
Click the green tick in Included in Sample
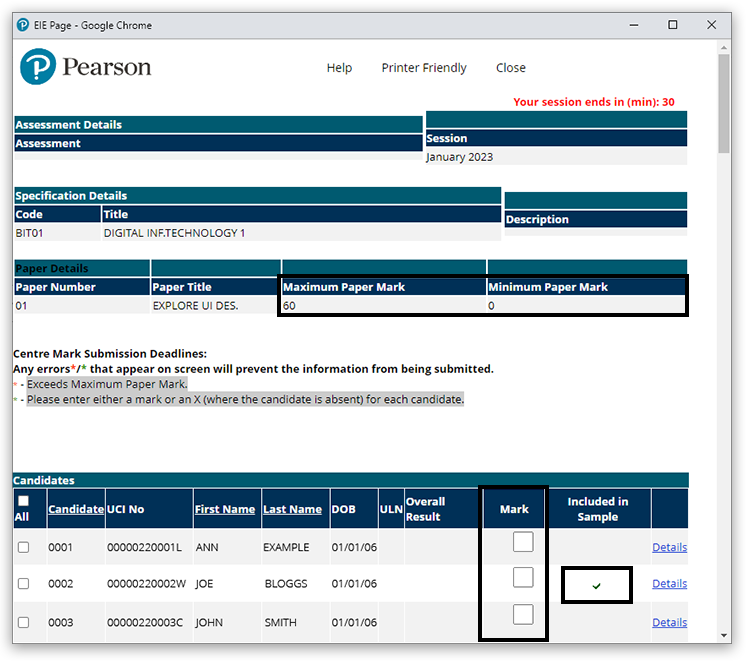click(596, 586)
